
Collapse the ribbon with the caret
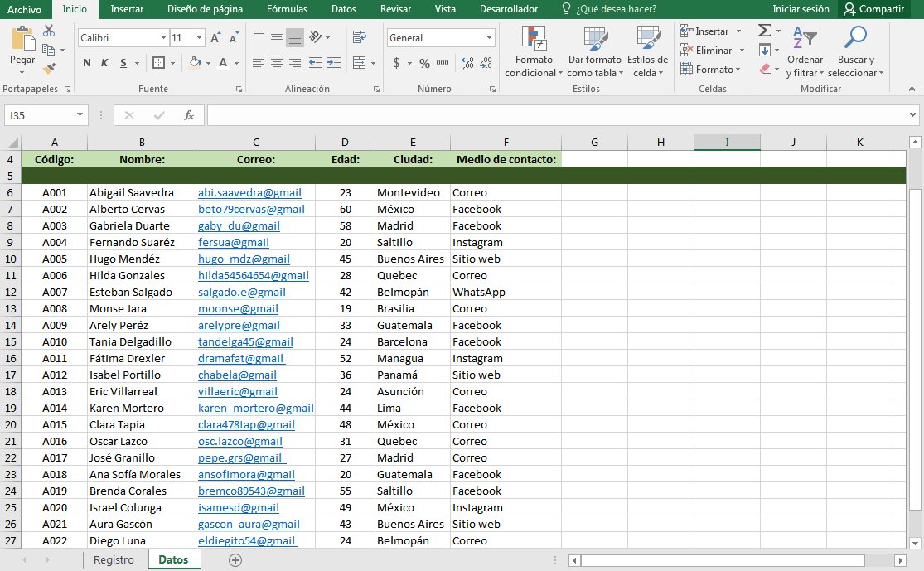click(x=912, y=89)
